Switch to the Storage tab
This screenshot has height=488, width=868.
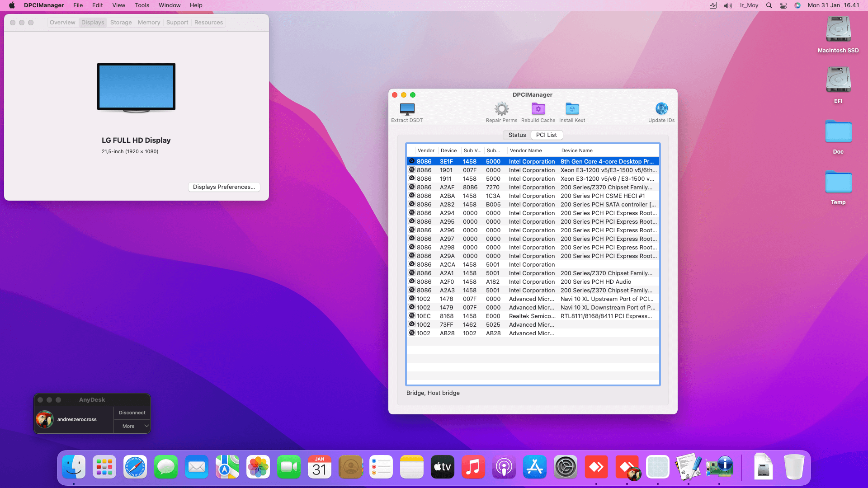click(121, 23)
